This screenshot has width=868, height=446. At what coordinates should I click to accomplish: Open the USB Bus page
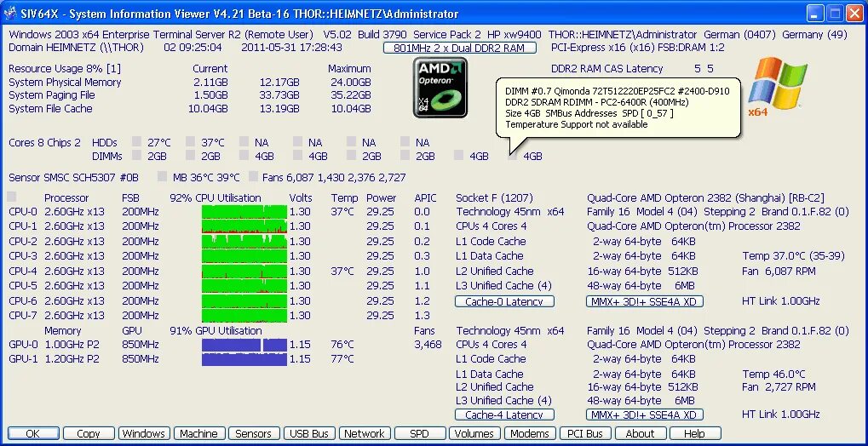(309, 434)
